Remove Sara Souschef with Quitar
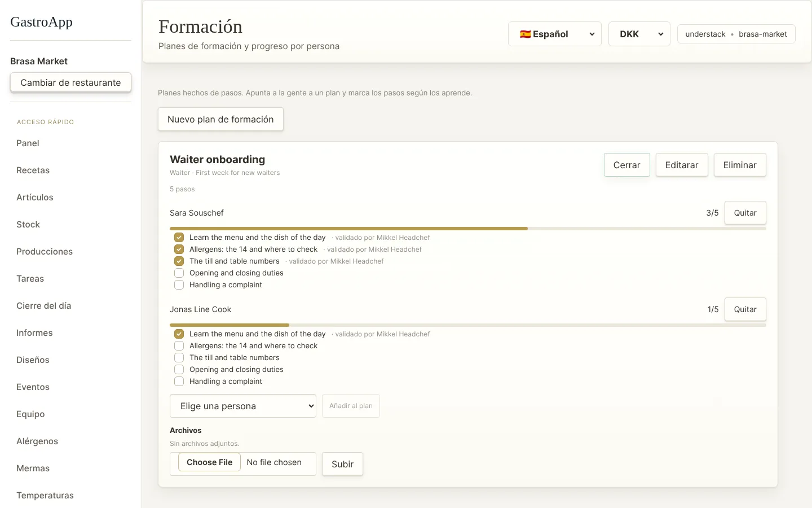812x508 pixels. [x=745, y=213]
